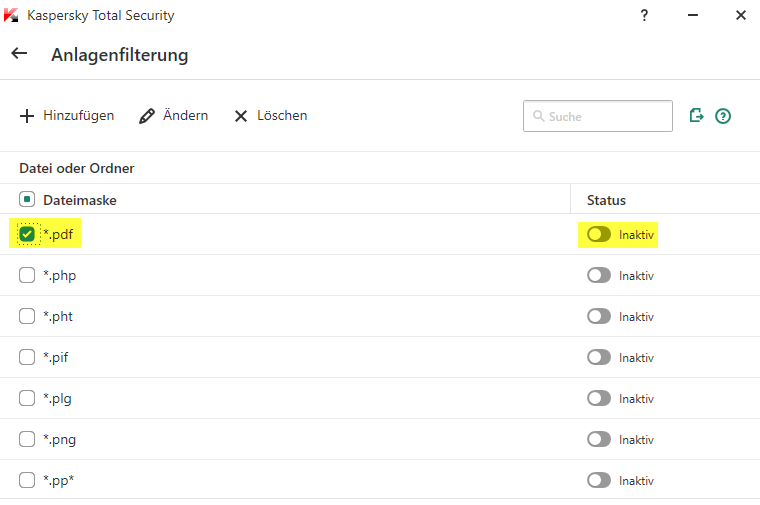Click the Status column header
The image size is (760, 505).
pyautogui.click(x=606, y=200)
